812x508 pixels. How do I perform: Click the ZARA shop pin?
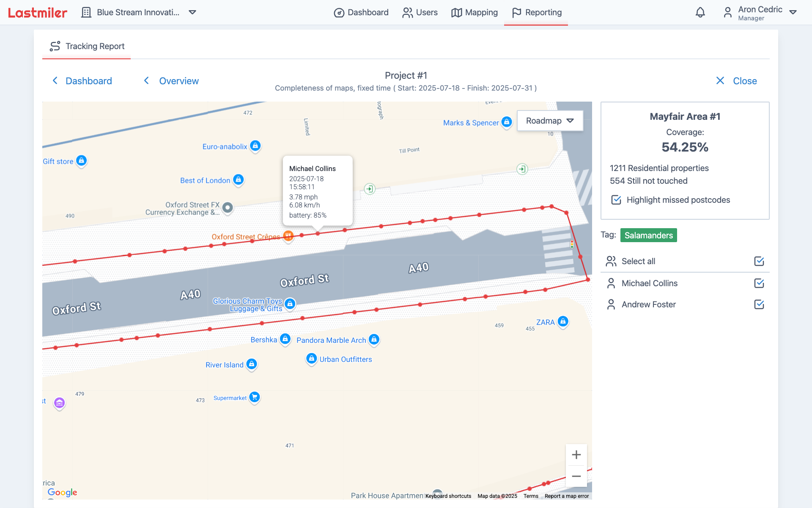(563, 322)
